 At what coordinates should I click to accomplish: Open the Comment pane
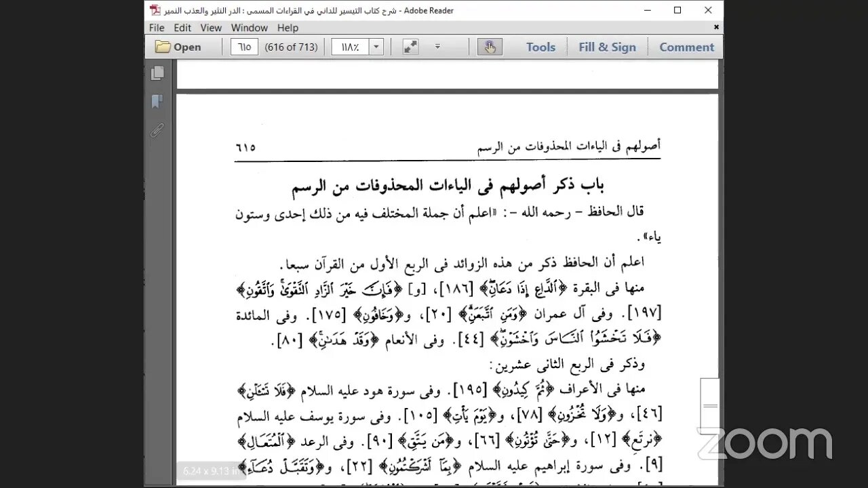coord(686,47)
